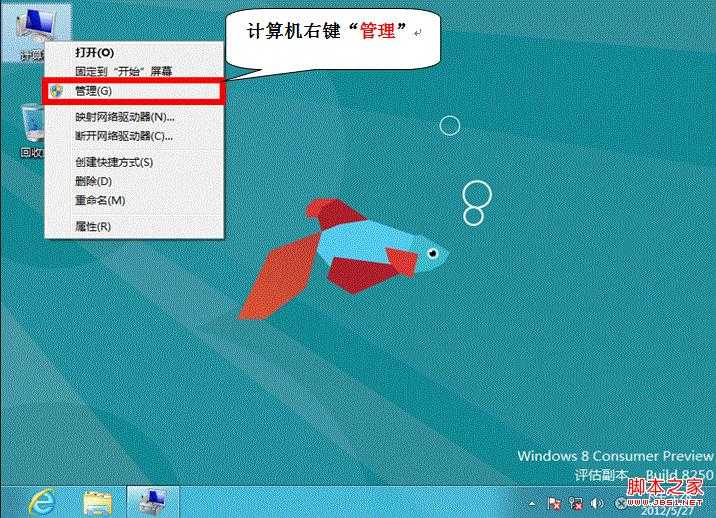This screenshot has height=518, width=716.
Task: Click the taskbar date 2012/5/27
Action: [666, 511]
